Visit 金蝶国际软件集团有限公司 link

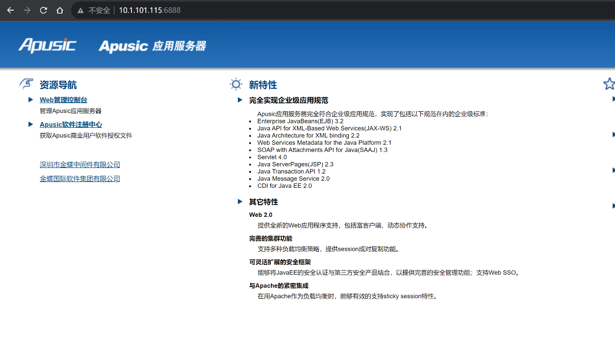pyautogui.click(x=80, y=179)
